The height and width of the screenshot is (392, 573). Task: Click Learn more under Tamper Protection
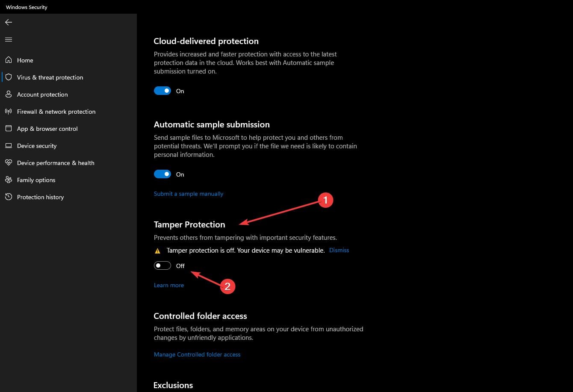coord(169,285)
